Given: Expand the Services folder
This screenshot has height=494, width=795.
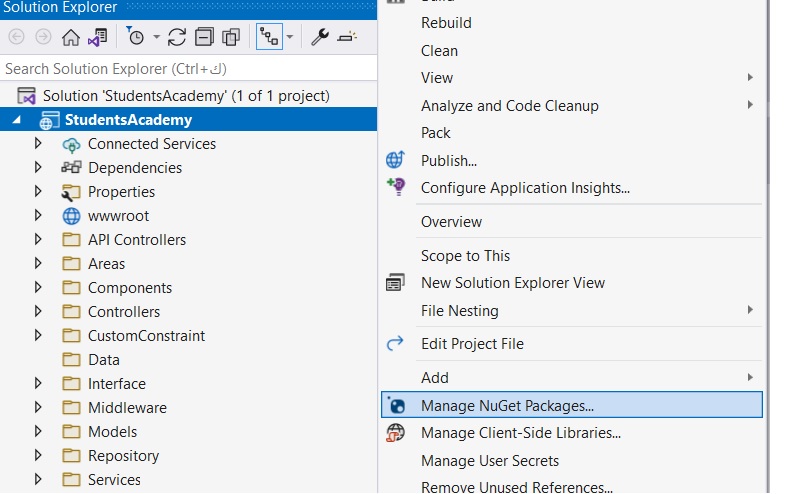Looking at the screenshot, I should tap(38, 479).
